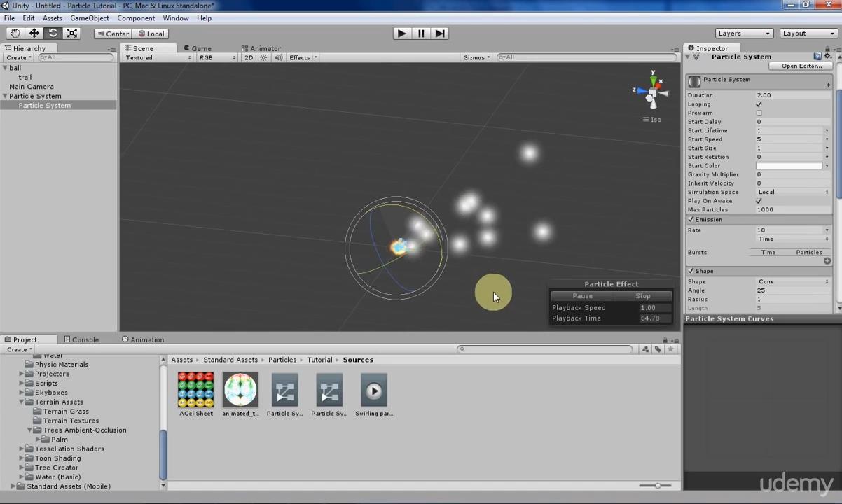Screen dimensions: 842x504
Task: Toggle Project panel lock icon
Action: tap(665, 340)
